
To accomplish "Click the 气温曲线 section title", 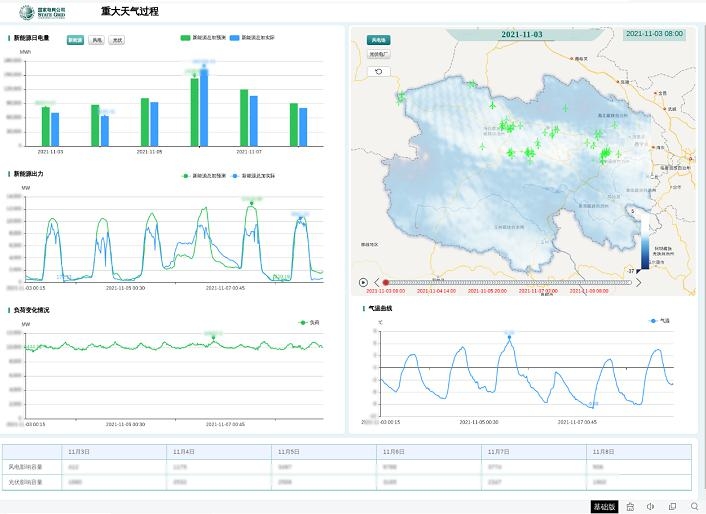I will click(x=380, y=308).
